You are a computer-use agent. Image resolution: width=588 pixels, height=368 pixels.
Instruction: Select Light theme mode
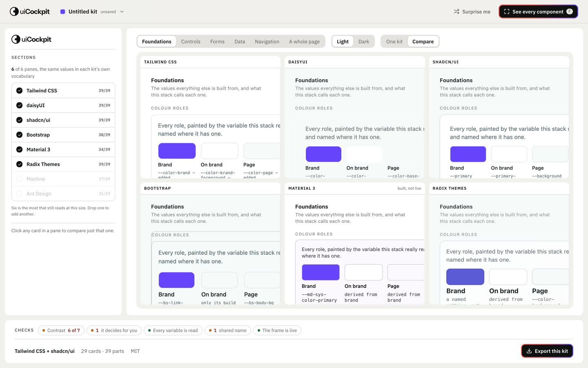point(343,42)
